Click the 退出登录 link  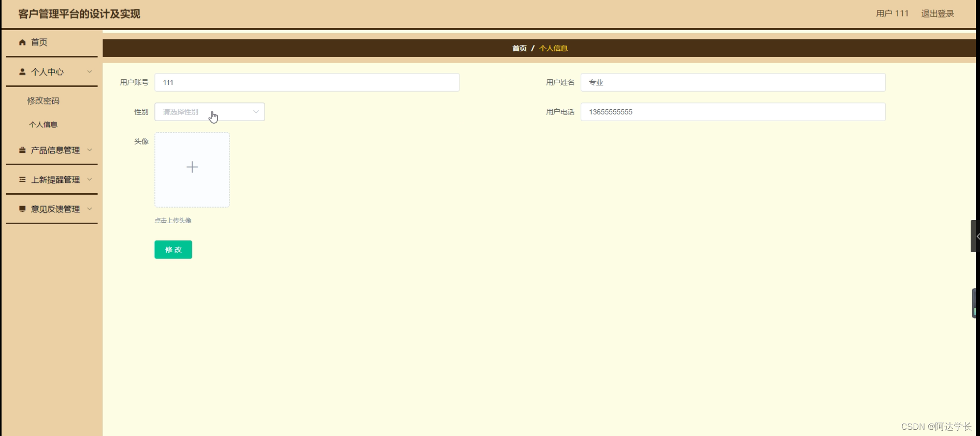[x=938, y=13]
